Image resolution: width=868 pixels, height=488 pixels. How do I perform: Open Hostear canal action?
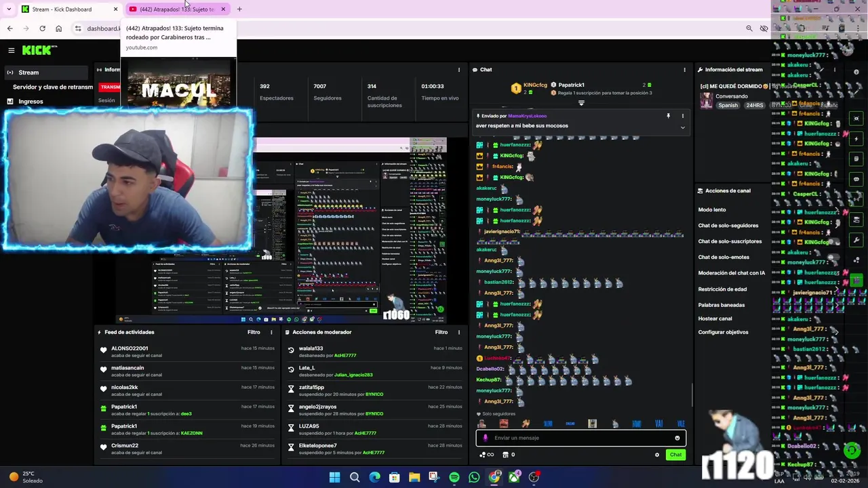[715, 319]
